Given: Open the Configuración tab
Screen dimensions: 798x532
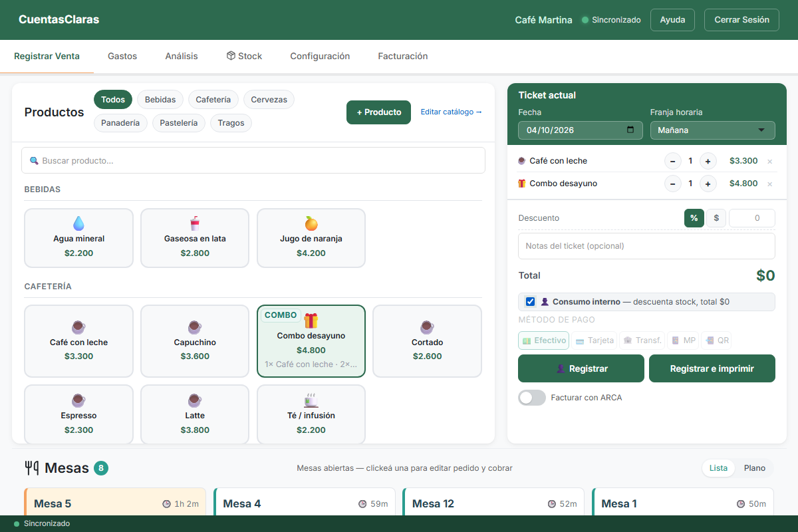Looking at the screenshot, I should [x=320, y=57].
